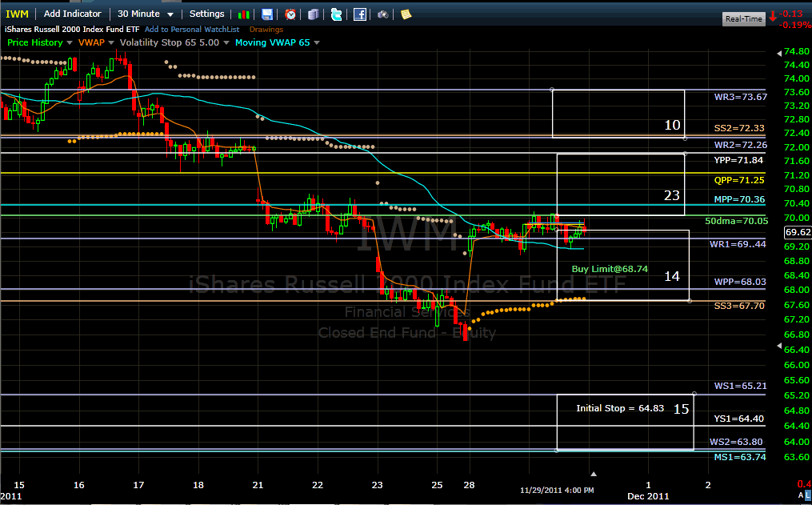Share chart via Twitter icon

(x=337, y=14)
